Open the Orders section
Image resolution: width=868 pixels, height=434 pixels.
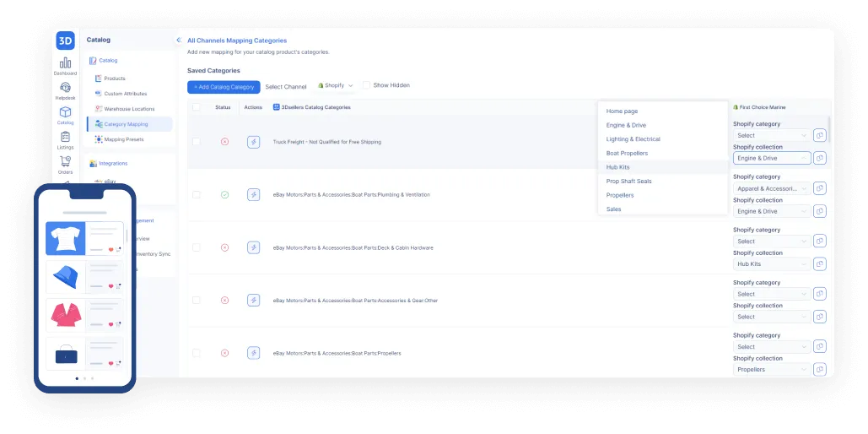tap(65, 165)
